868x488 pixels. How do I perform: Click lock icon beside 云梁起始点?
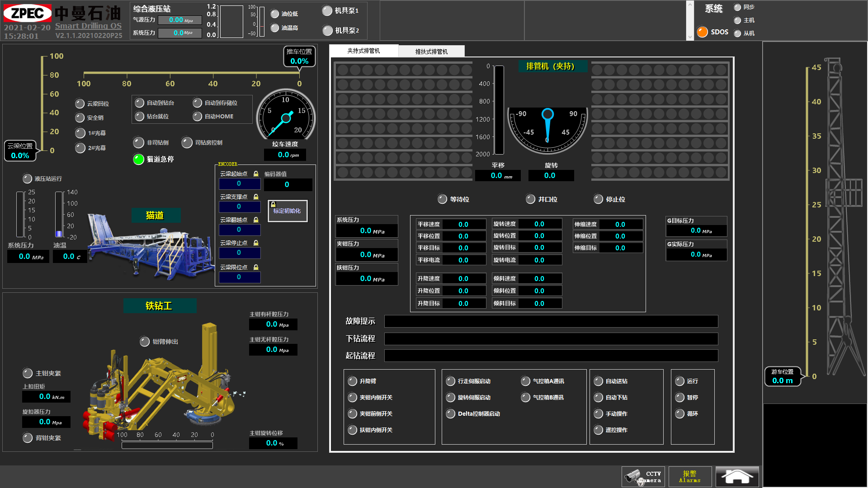[x=256, y=174]
